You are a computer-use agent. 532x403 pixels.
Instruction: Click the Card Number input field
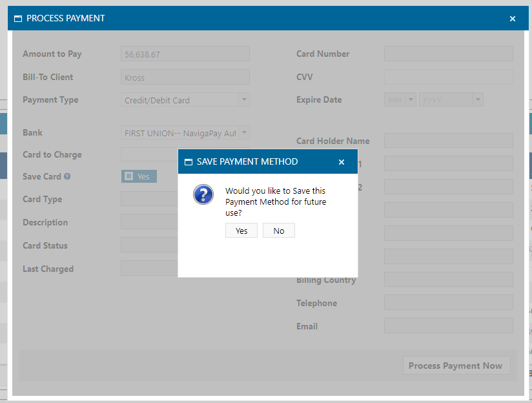tap(448, 54)
